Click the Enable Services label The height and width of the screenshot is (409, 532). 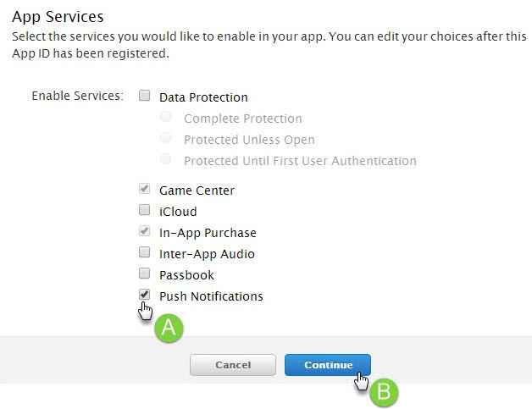77,96
